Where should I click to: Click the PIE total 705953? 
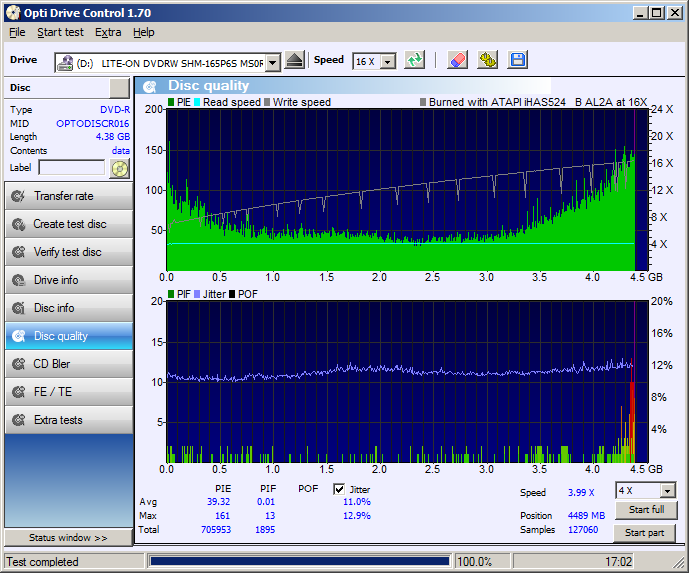(216, 529)
